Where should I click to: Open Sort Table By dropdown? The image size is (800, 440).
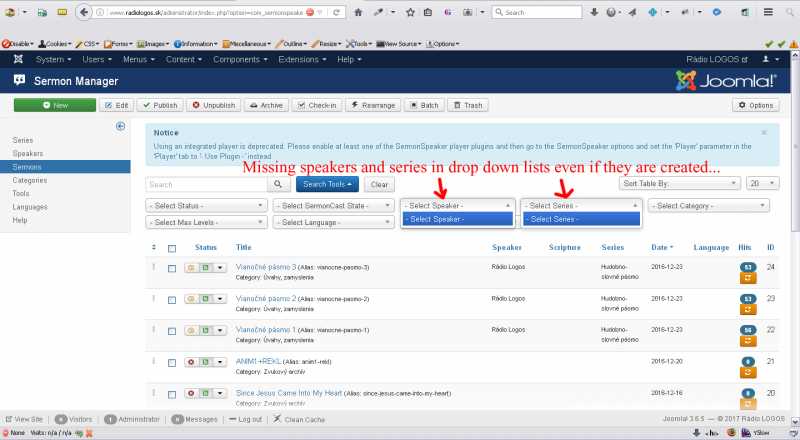point(680,183)
